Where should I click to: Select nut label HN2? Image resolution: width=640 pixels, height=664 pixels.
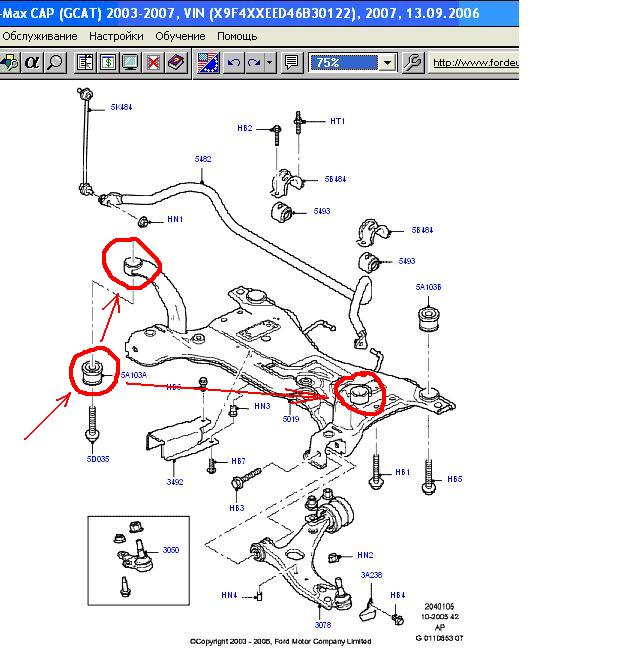tap(365, 555)
